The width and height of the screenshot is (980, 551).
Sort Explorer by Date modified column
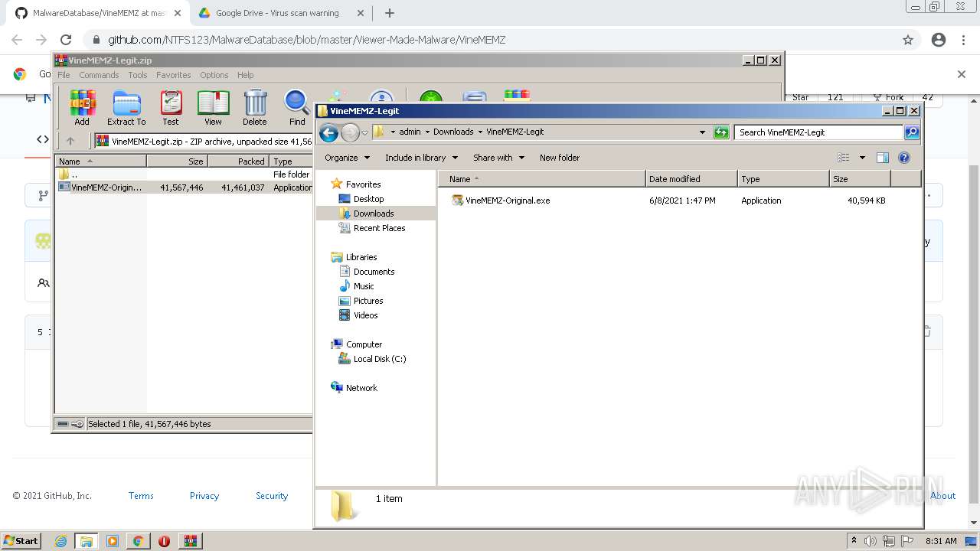tap(691, 179)
